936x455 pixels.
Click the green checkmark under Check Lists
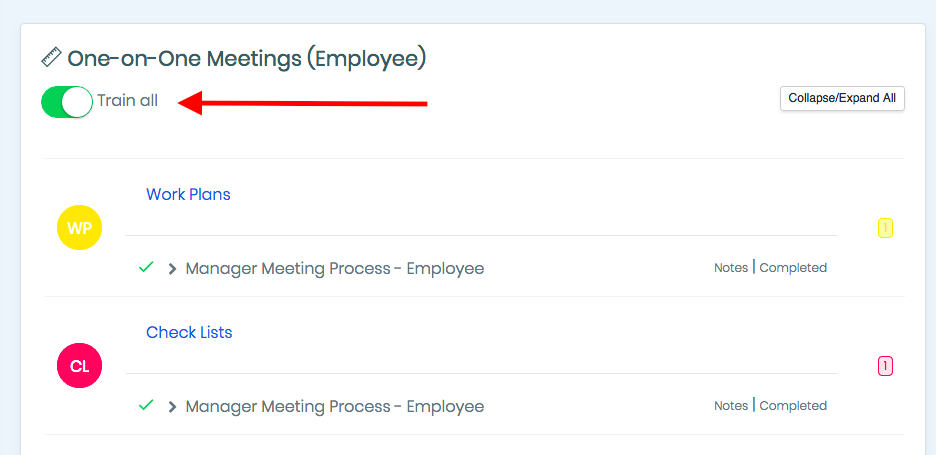pyautogui.click(x=146, y=405)
